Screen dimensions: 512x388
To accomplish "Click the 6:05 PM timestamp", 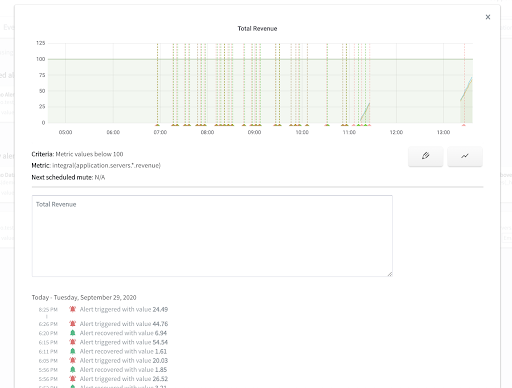I will click(48, 361).
